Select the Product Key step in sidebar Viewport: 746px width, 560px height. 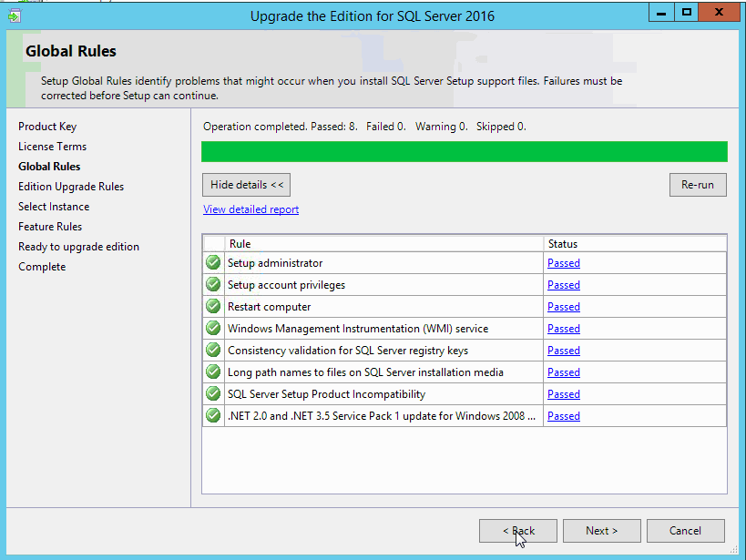coord(47,127)
